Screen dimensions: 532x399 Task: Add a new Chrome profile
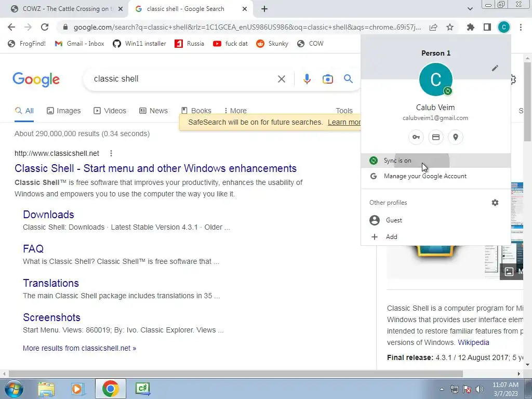(x=436, y=237)
